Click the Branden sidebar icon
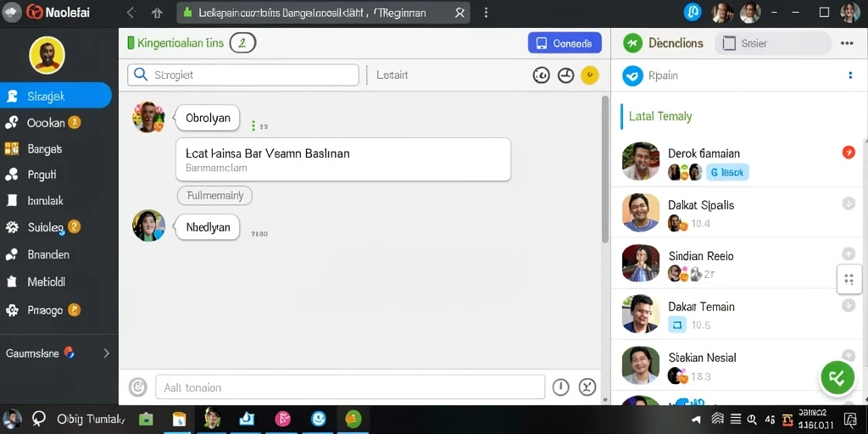This screenshot has height=434, width=868. pos(11,254)
